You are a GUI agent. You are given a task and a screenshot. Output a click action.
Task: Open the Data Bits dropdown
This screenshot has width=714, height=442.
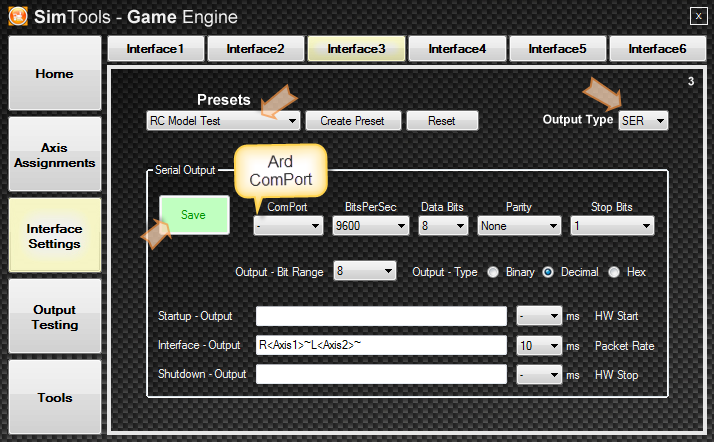pyautogui.click(x=443, y=226)
